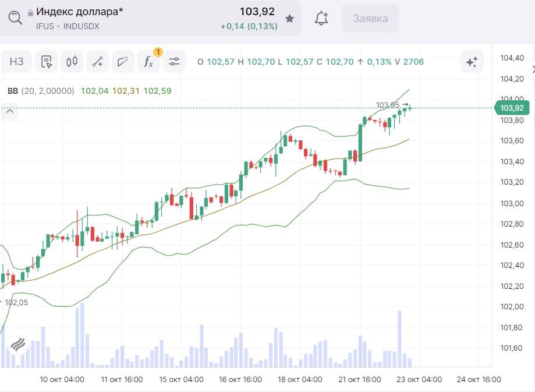
Task: Open the chart templates note icon
Action: pyautogui.click(x=47, y=62)
